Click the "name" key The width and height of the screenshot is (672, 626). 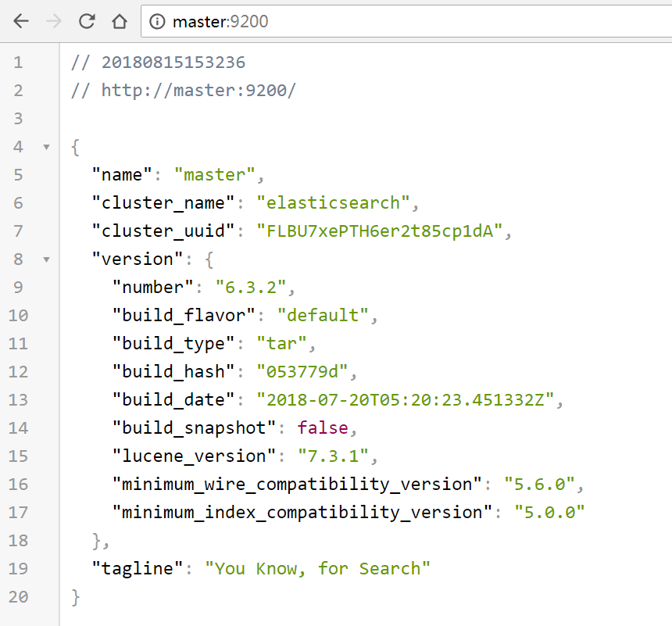122,175
